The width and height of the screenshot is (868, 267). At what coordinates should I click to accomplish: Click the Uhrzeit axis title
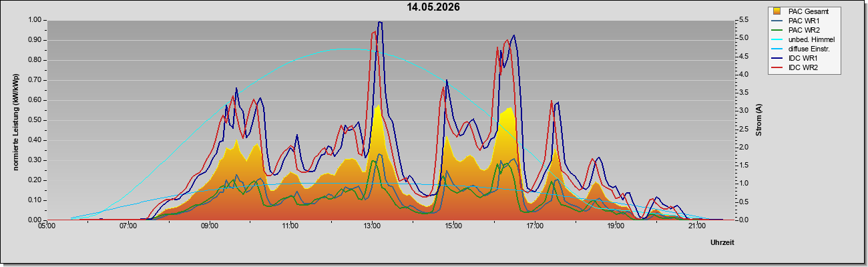click(722, 243)
